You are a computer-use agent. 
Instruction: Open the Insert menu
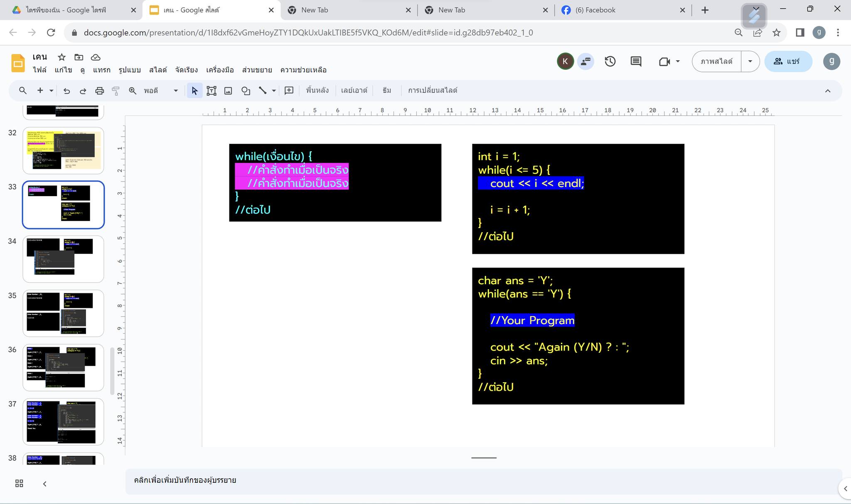[101, 70]
